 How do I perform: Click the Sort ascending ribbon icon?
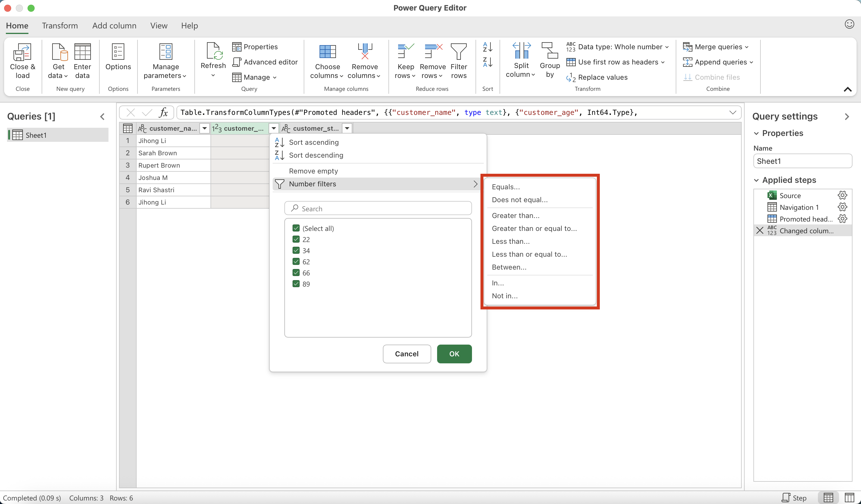point(487,47)
